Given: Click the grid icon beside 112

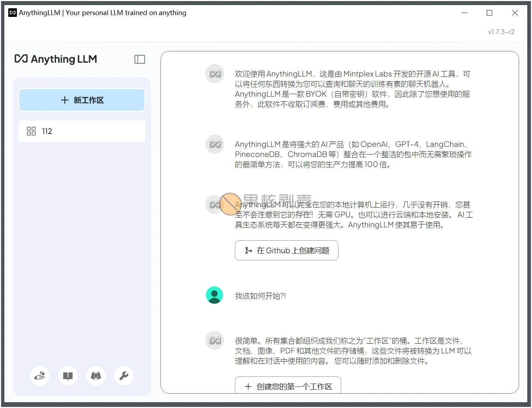Looking at the screenshot, I should click(31, 131).
